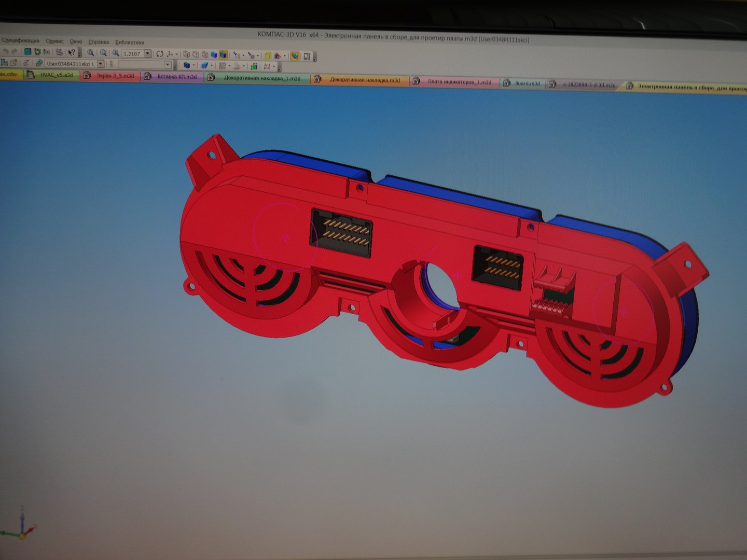Screen dimensions: 747x560
Task: Select the hidden lines removed display icon
Action: (x=196, y=54)
